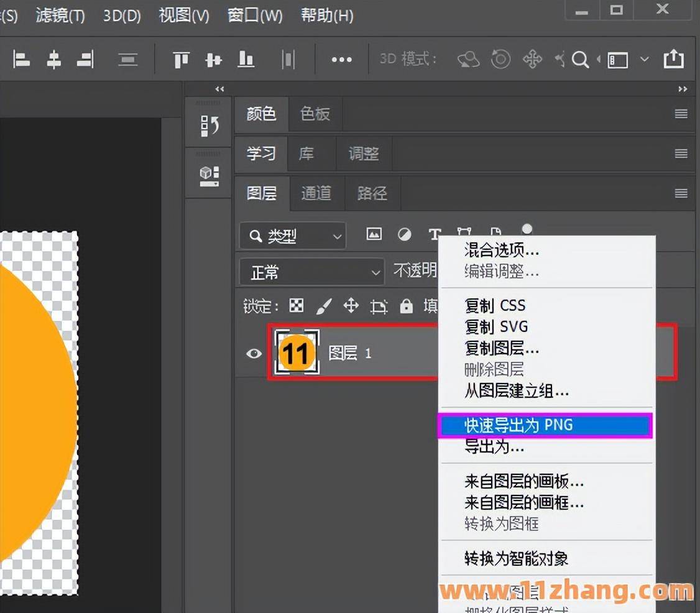Toggle visibility eye of 图层 1

[x=254, y=354]
